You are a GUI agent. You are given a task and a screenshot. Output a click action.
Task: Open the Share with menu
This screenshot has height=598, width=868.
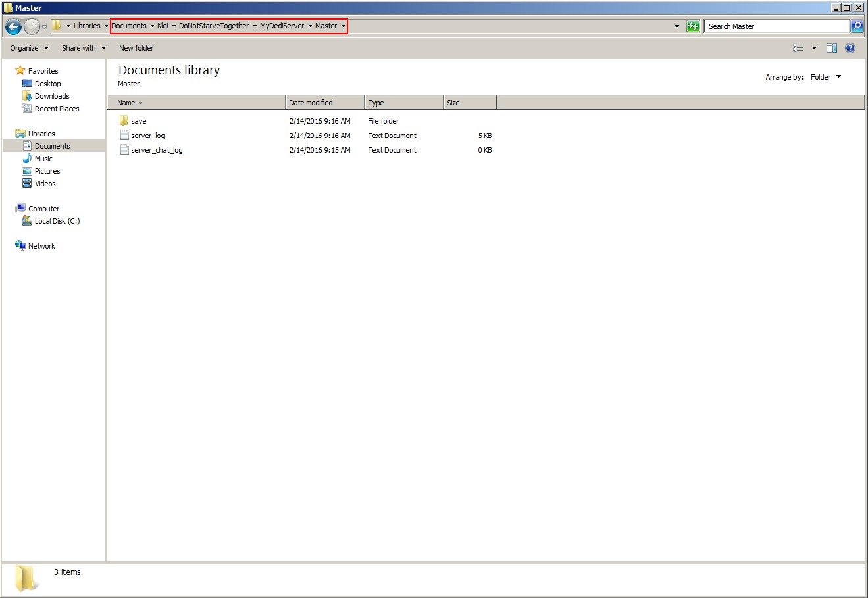[84, 48]
